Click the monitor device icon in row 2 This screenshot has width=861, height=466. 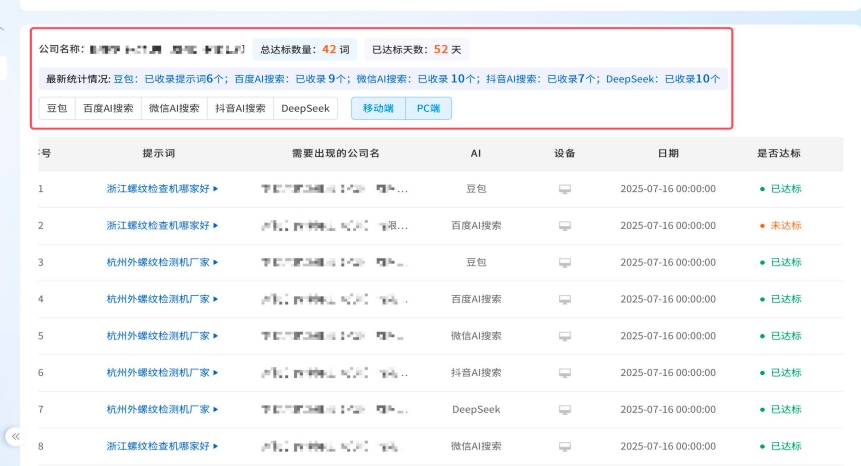564,226
